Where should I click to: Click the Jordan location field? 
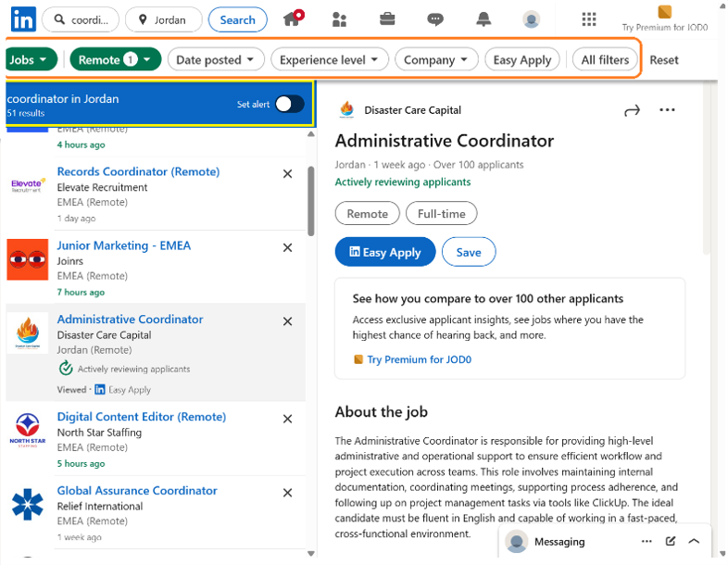[x=164, y=20]
